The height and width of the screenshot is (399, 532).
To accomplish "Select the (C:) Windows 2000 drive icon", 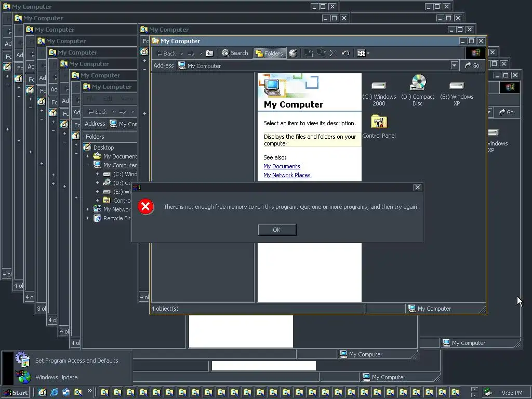I will click(379, 94).
